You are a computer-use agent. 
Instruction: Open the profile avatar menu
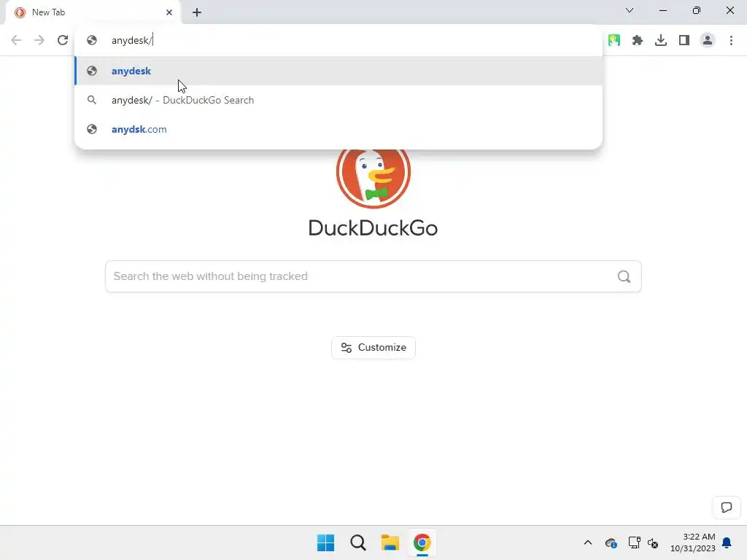708,40
